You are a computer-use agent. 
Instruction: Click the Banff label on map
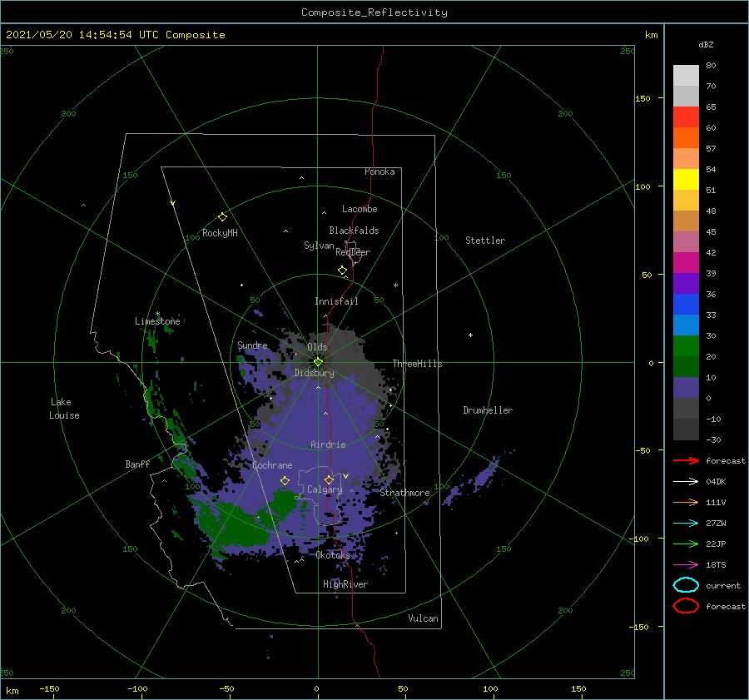coord(137,464)
